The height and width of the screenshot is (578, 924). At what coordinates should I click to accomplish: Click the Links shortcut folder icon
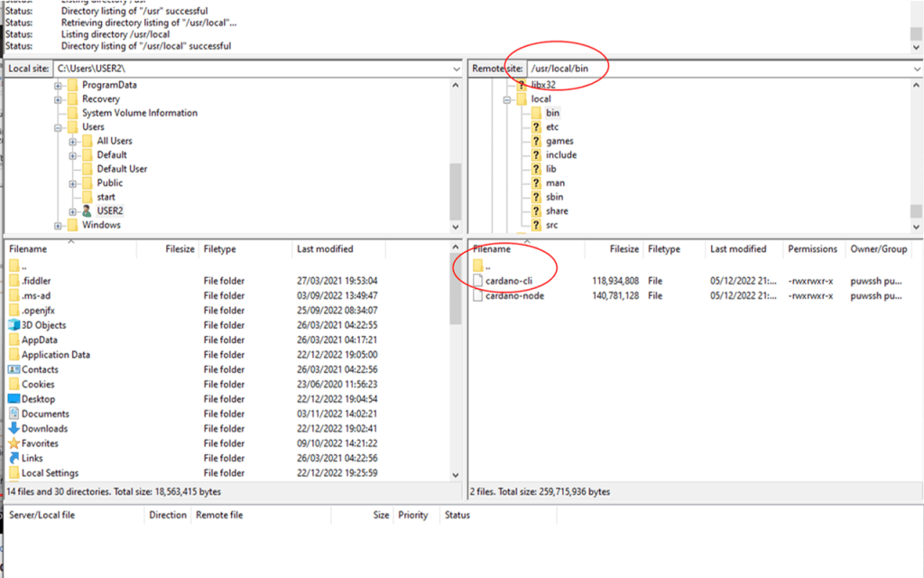pos(14,459)
